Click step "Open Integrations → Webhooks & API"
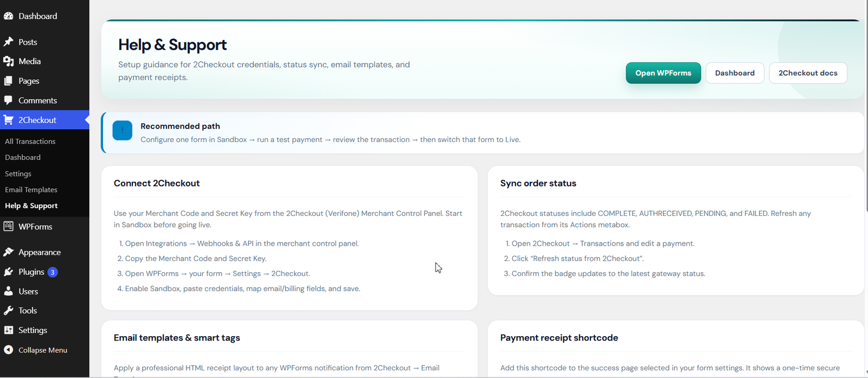 pos(242,244)
